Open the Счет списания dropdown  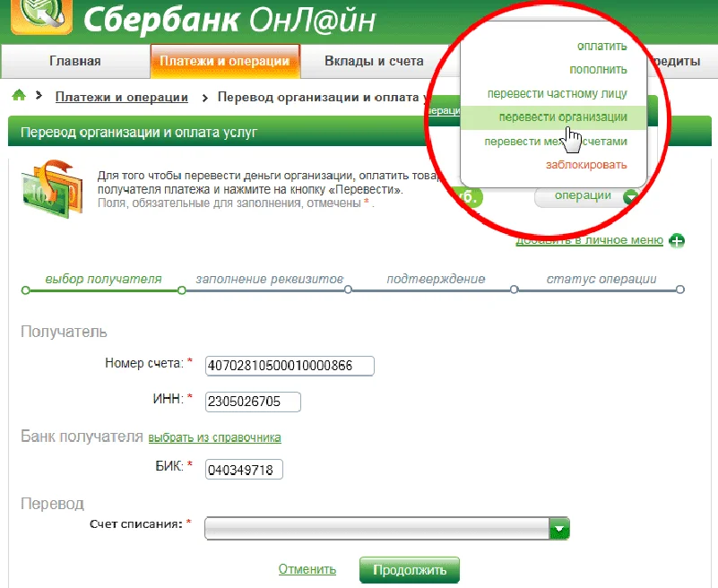[387, 529]
